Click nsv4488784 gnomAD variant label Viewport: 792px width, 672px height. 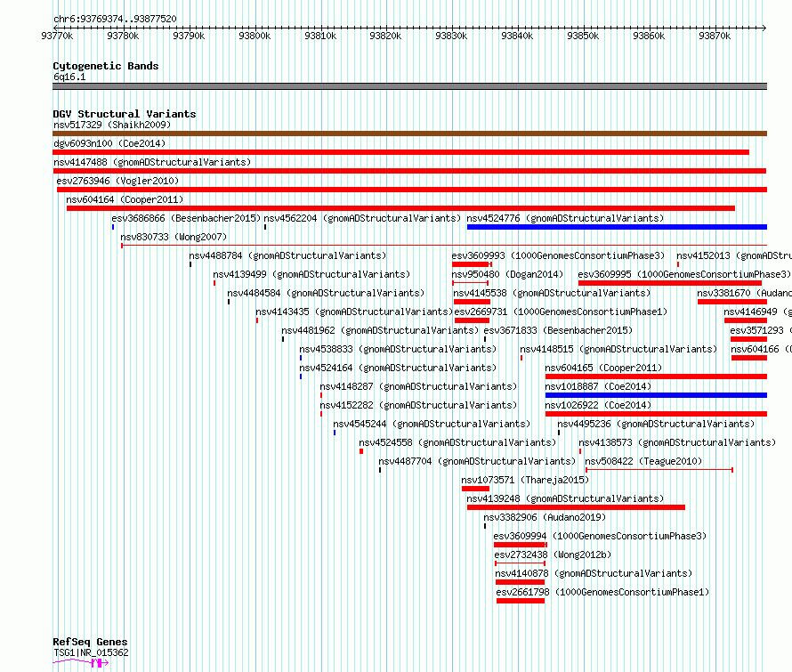(288, 255)
